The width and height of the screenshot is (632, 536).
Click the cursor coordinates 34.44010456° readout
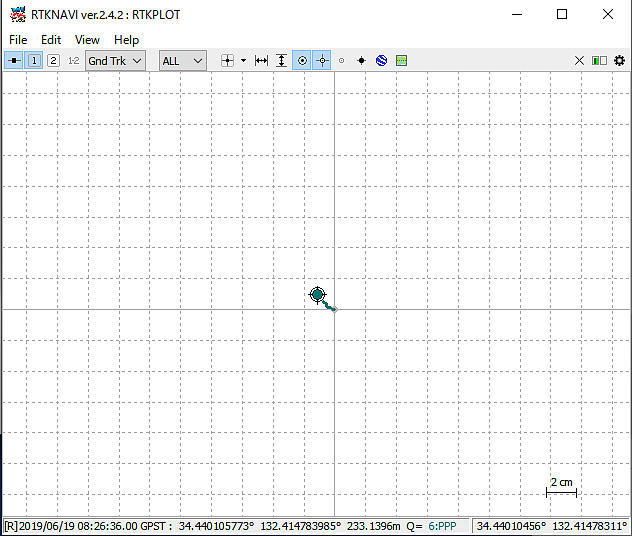click(x=511, y=526)
